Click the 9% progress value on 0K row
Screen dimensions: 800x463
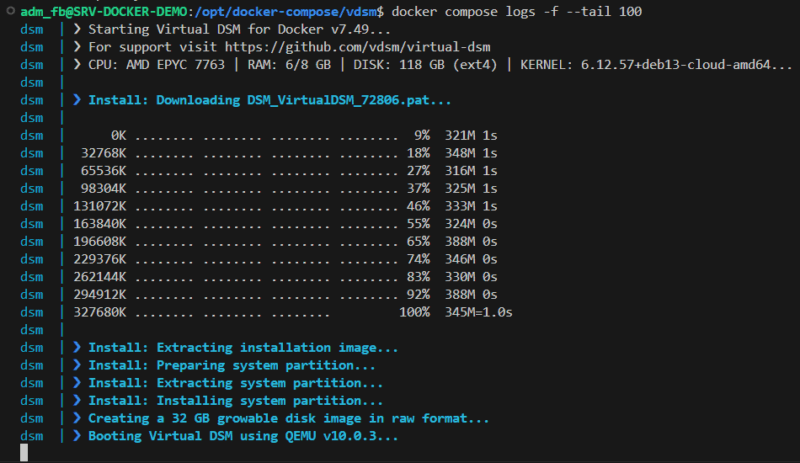click(x=420, y=136)
